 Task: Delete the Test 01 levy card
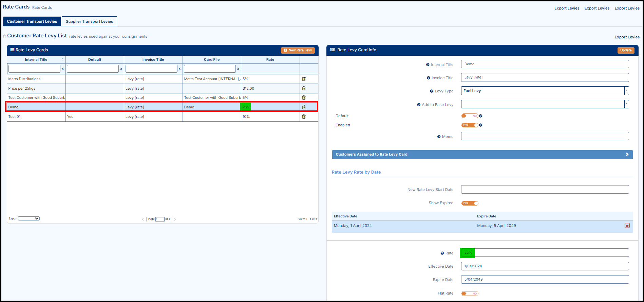(304, 117)
